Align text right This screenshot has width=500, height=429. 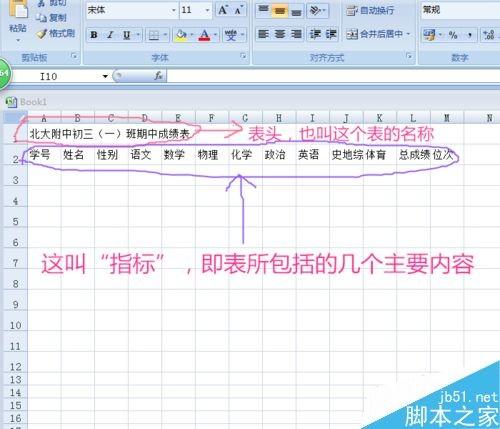pyautogui.click(x=296, y=34)
